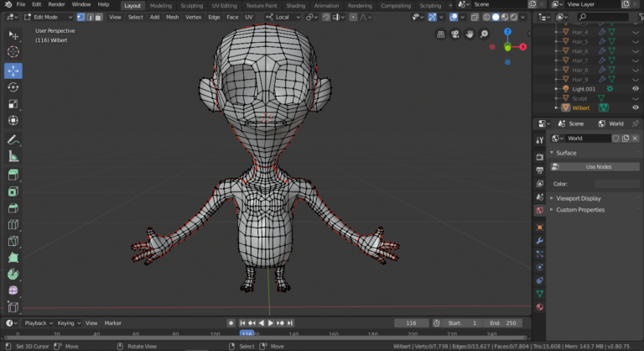The image size is (644, 351).
Task: Open the Local transform orientation dropdown
Action: [x=283, y=17]
